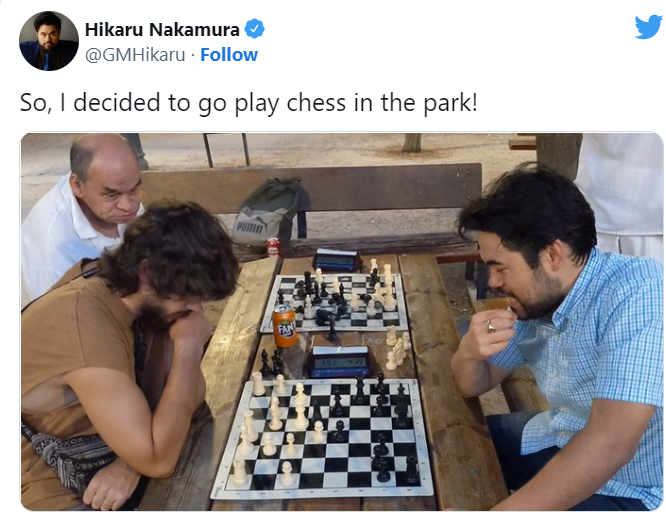Click the ring on the player's hand
The height and width of the screenshot is (512, 666).
491,326
